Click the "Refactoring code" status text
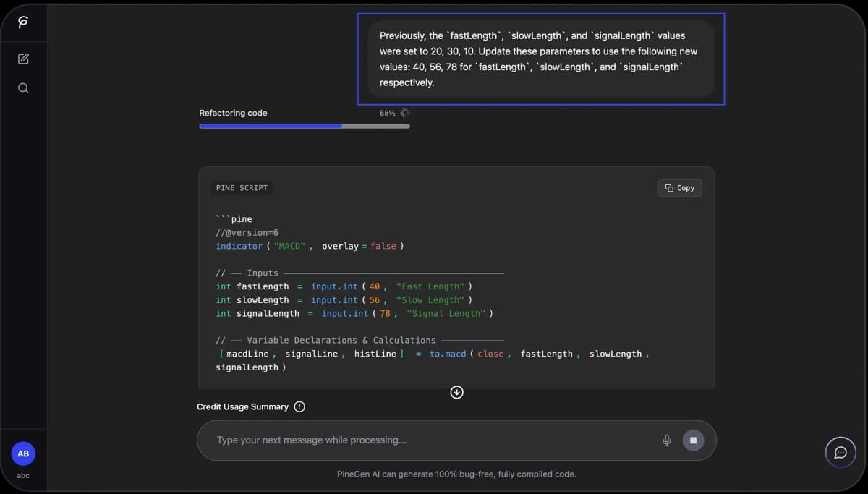The height and width of the screenshot is (494, 868). pyautogui.click(x=233, y=113)
